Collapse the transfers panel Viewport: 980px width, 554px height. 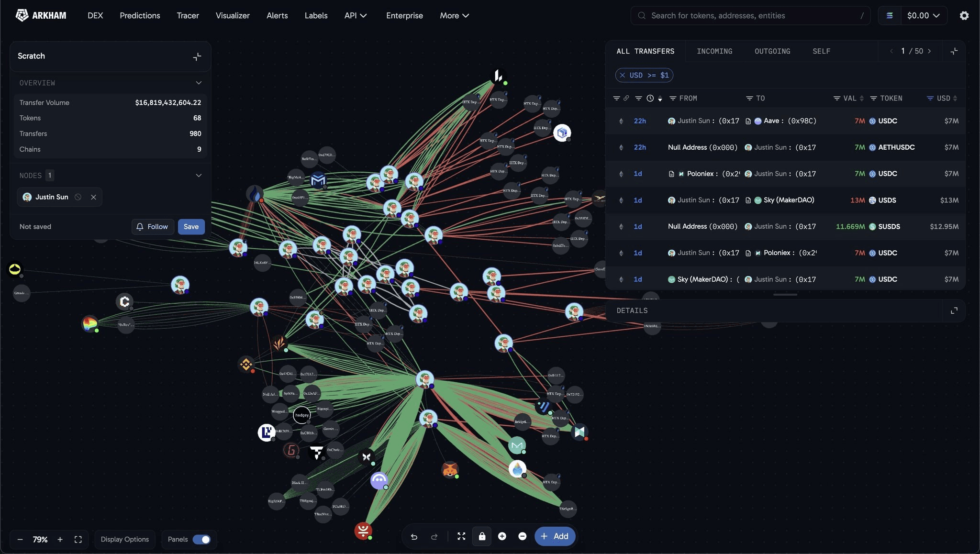(954, 51)
